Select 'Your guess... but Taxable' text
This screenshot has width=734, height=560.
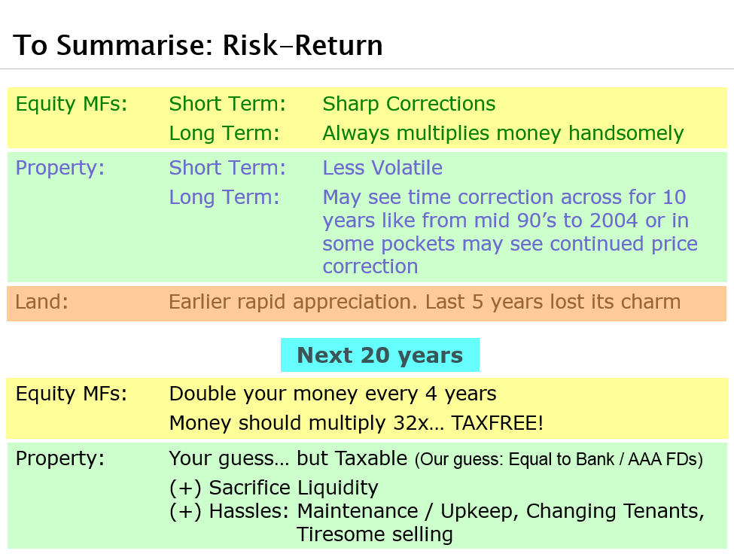(288, 458)
